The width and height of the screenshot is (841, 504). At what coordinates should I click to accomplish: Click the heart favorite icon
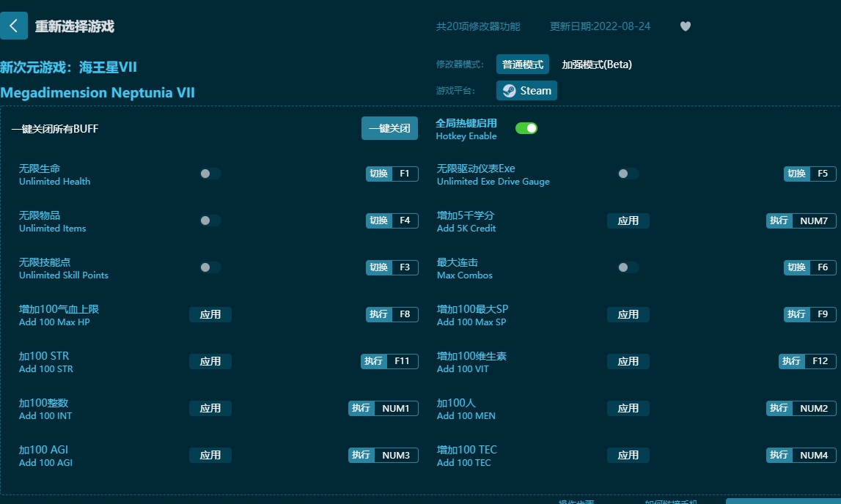(685, 26)
